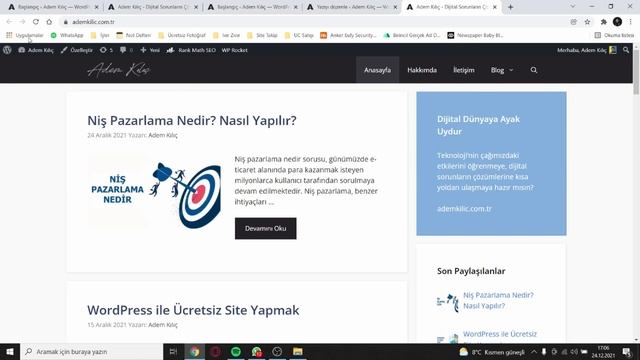
Task: Click the Adem Kılıç signature site logo
Action: [118, 70]
